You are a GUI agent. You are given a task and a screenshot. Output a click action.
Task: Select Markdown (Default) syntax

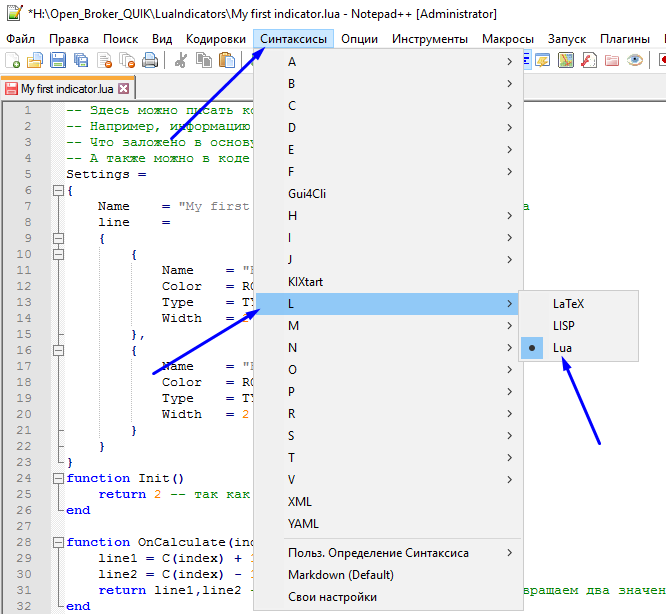[388, 575]
